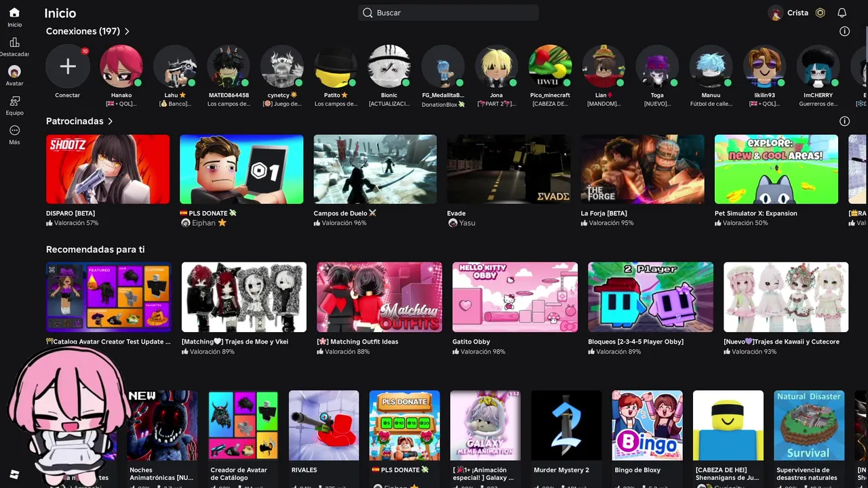This screenshot has height=488, width=868.
Task: Open FG_MedallitaB friend avatar
Action: [443, 66]
